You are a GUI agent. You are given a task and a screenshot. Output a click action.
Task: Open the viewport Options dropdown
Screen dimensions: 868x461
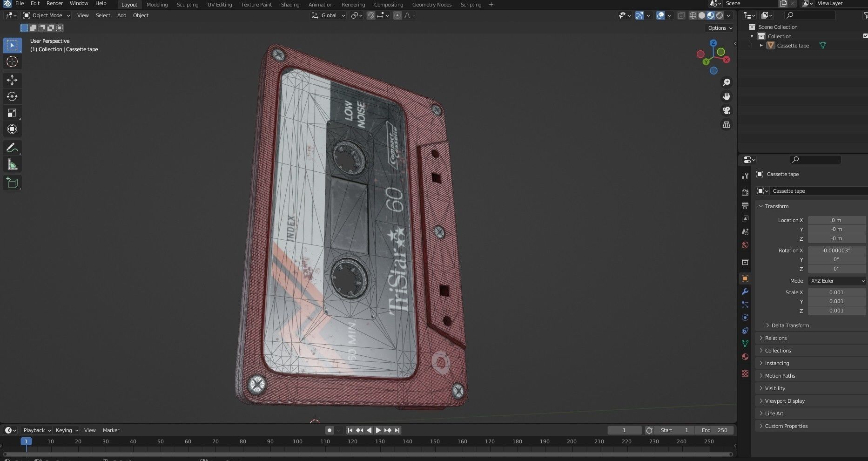tap(720, 28)
